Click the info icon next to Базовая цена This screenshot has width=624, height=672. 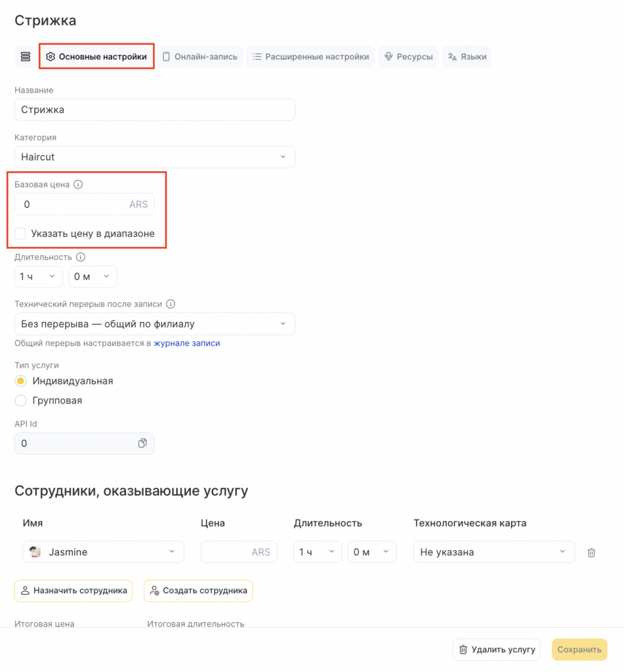78,184
